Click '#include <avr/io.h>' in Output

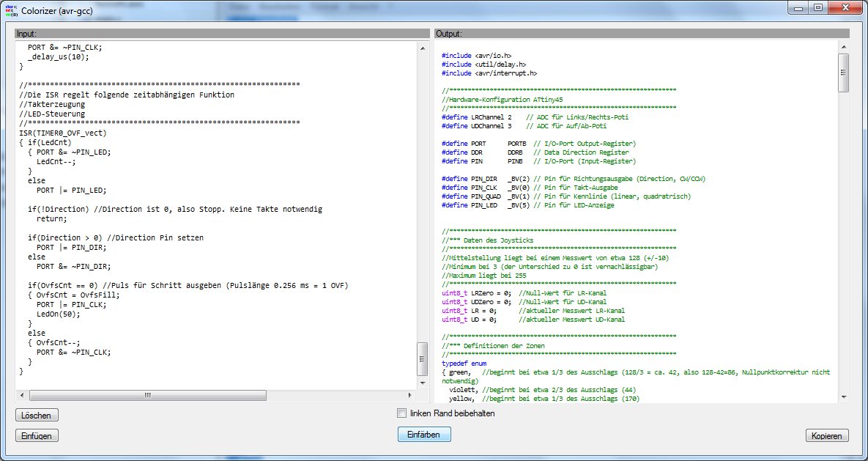(477, 56)
